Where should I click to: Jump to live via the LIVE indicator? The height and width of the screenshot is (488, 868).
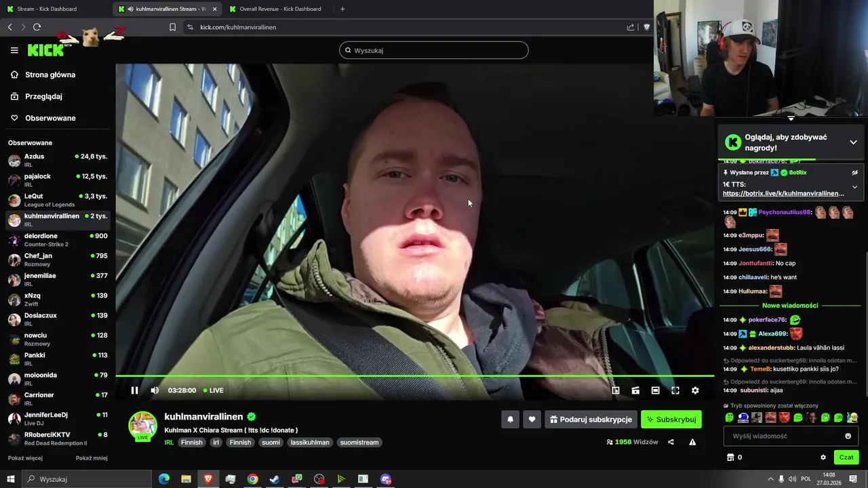tap(213, 390)
